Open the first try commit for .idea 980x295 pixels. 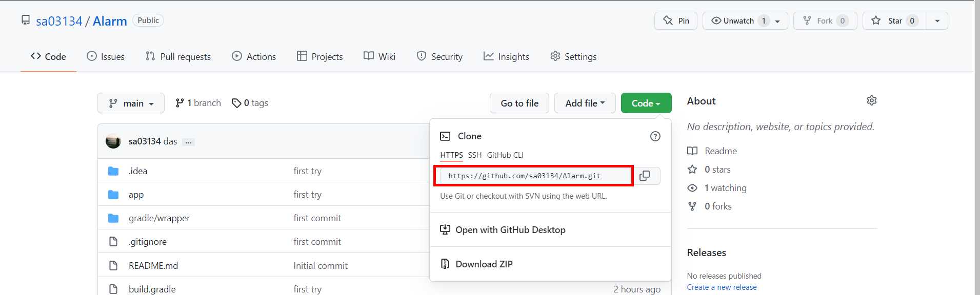click(307, 171)
